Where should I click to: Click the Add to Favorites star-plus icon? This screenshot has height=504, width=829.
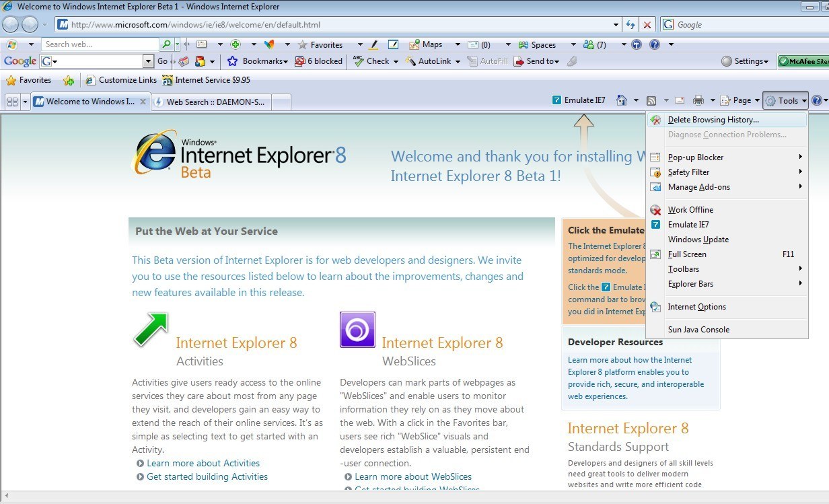click(69, 80)
